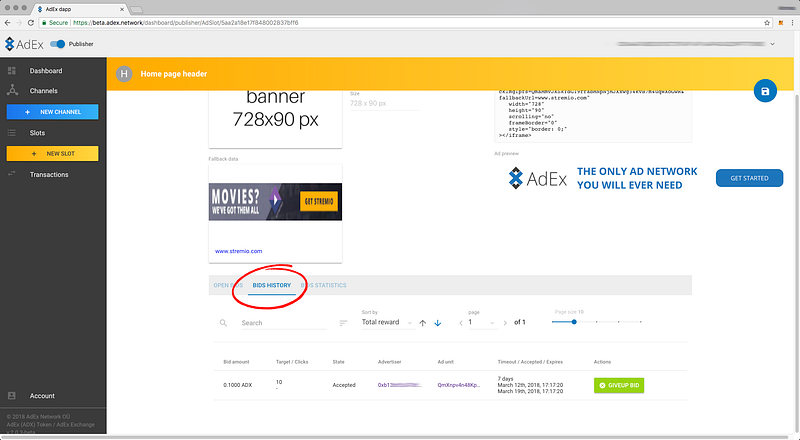Click the Bid amount column header
This screenshot has height=440, width=800.
(x=236, y=362)
